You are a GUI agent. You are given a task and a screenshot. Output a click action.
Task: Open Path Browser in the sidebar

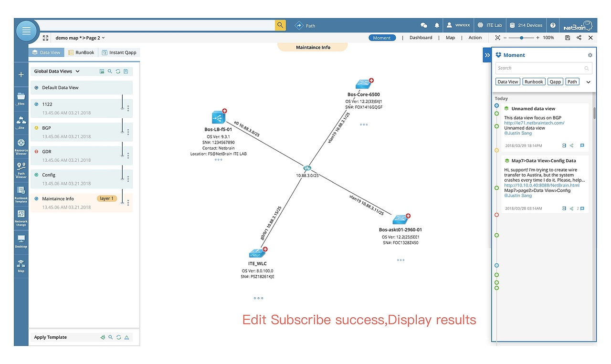[21, 170]
